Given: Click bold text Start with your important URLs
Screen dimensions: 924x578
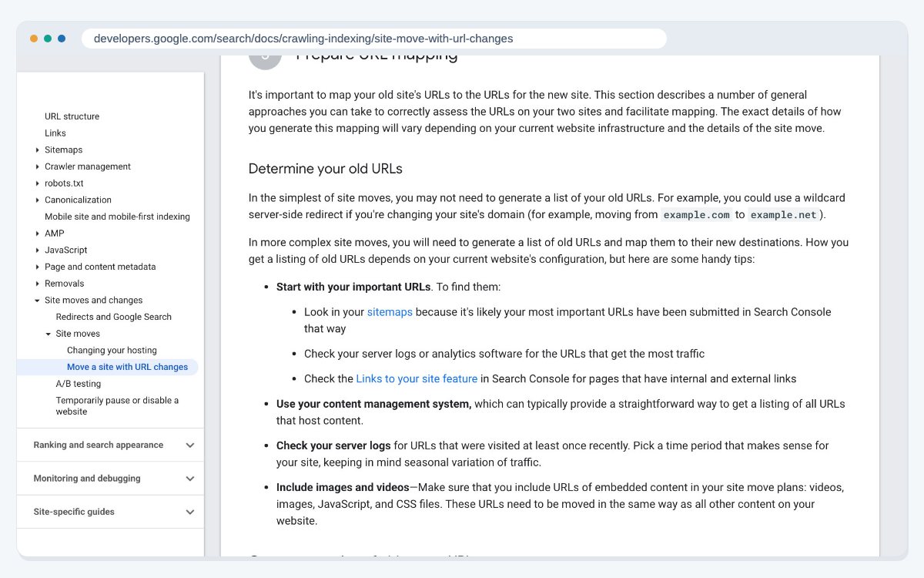Looking at the screenshot, I should click(x=353, y=287).
